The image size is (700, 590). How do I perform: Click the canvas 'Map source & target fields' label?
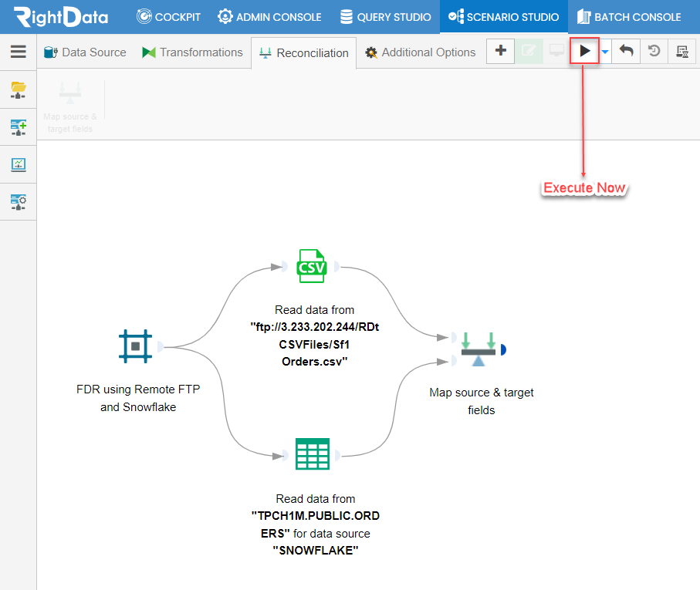(x=482, y=401)
